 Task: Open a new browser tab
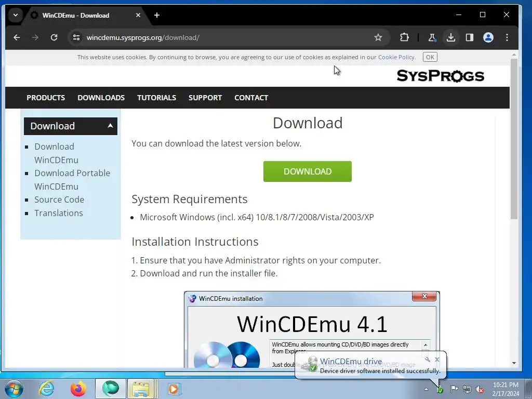point(157,15)
